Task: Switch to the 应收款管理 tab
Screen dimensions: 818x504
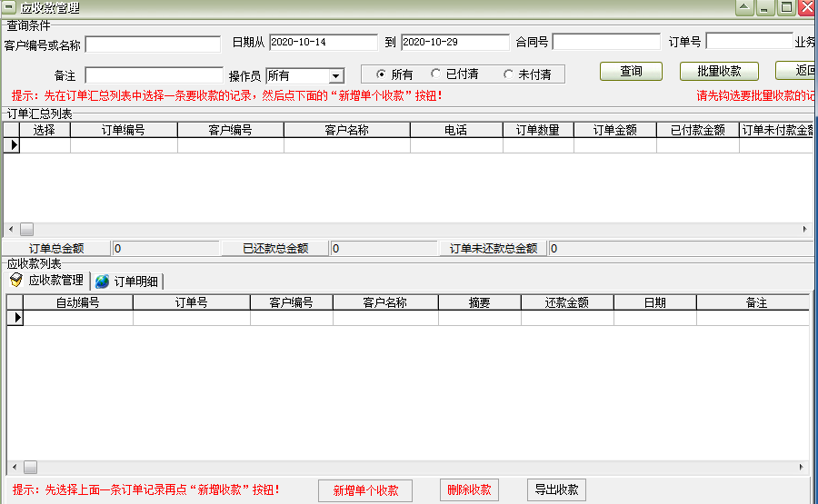Action: pyautogui.click(x=48, y=281)
